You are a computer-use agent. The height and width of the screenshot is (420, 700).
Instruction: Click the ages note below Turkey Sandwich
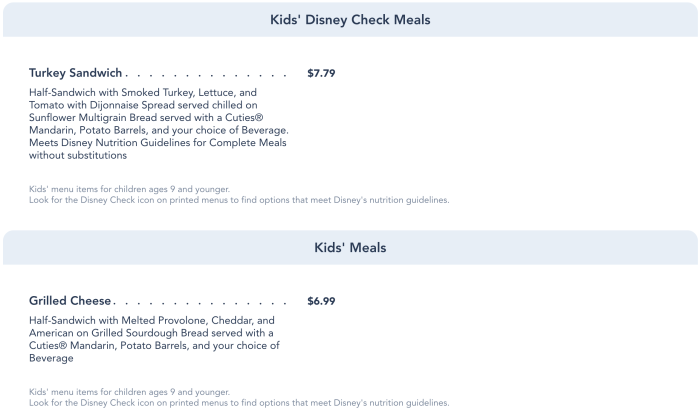tap(130, 189)
